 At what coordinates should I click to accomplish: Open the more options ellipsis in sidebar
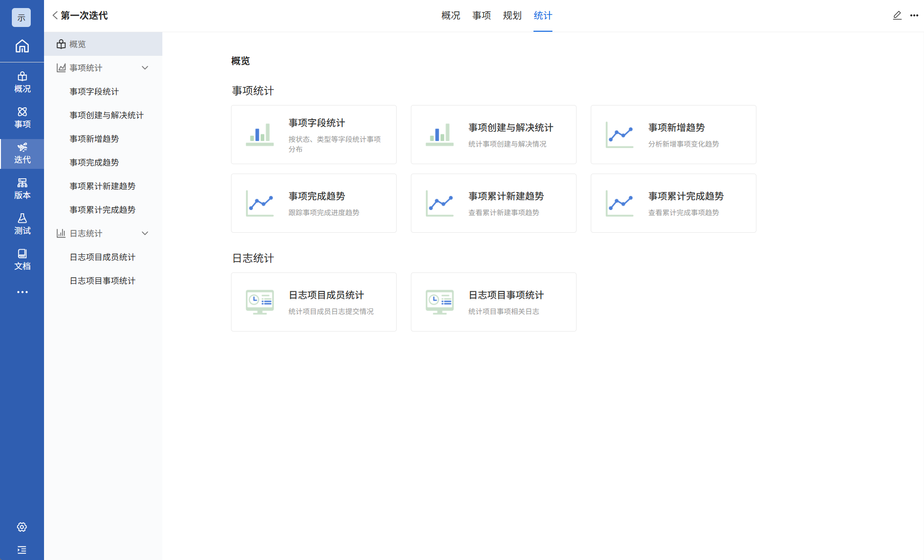[22, 292]
